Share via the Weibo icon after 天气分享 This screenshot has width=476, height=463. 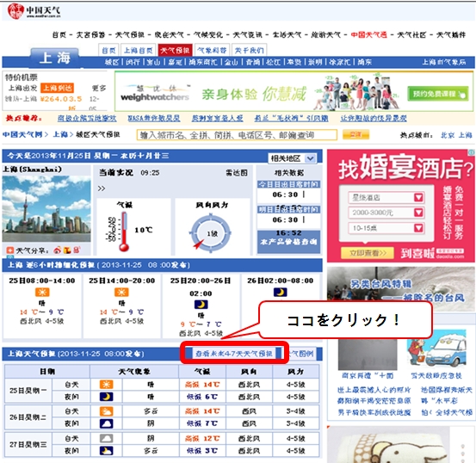tap(57, 250)
